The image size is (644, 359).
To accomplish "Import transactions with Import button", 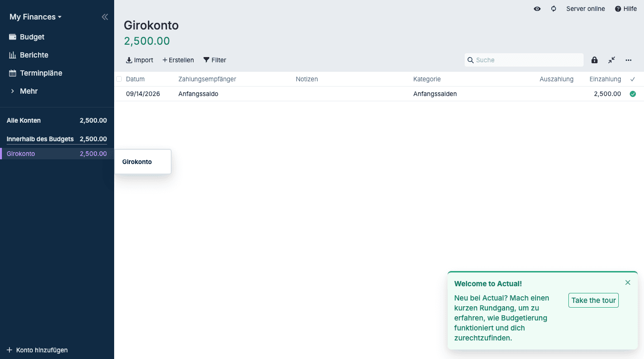I will (x=139, y=60).
